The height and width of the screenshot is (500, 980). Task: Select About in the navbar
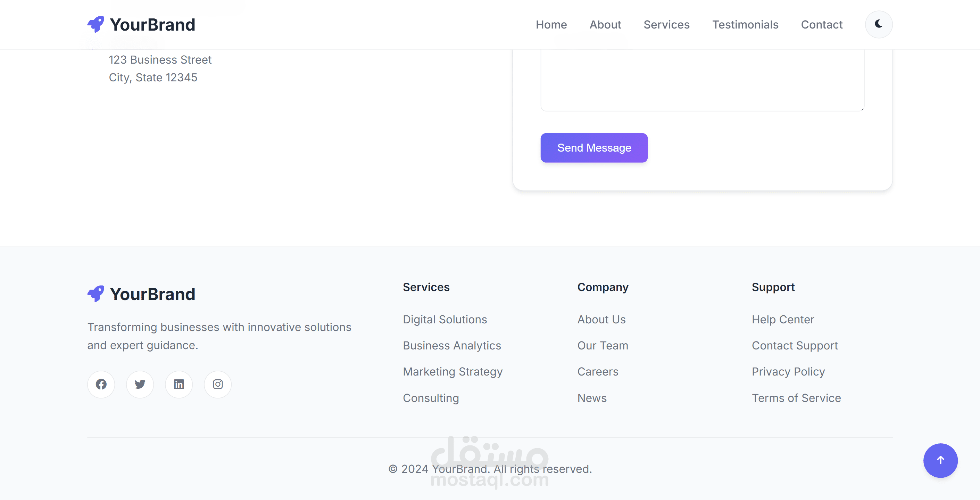pyautogui.click(x=605, y=25)
